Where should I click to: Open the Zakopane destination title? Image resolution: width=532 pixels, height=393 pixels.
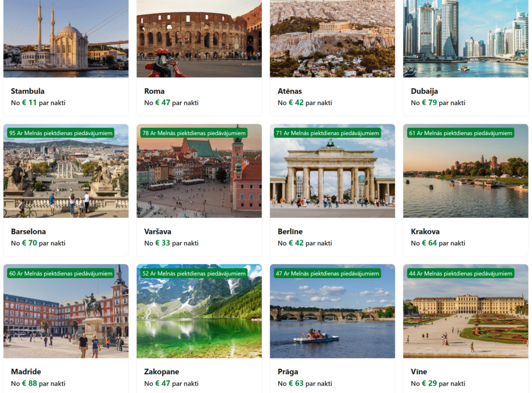click(162, 372)
